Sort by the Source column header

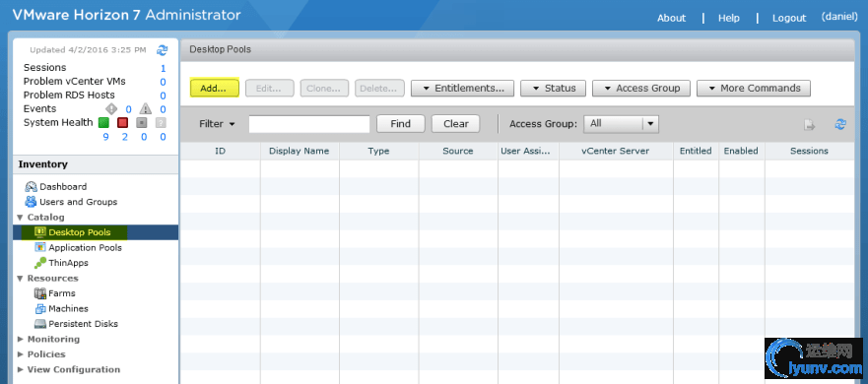coord(458,151)
